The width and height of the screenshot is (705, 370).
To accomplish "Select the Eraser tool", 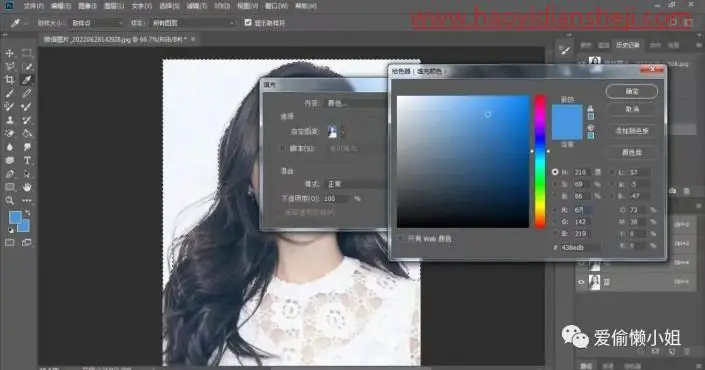I will coord(9,134).
